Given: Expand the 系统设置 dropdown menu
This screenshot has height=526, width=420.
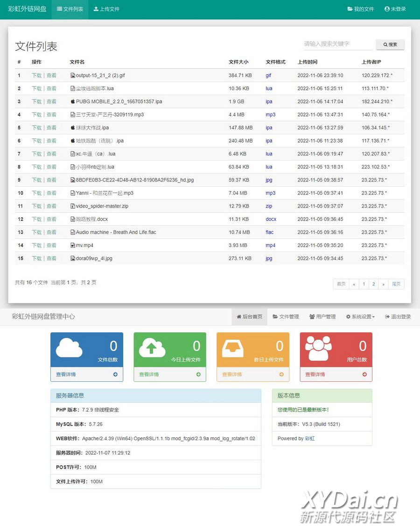Looking at the screenshot, I should 360,317.
